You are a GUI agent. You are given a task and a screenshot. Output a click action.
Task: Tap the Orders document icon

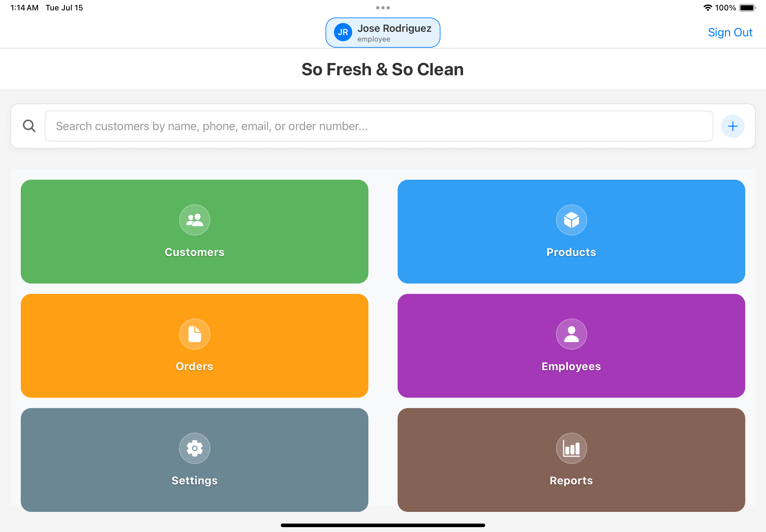coord(194,334)
